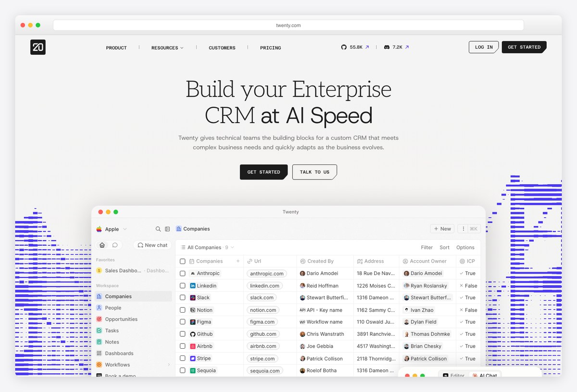Open the Filter option above the table
Screen dimensions: 577x392
click(x=427, y=247)
